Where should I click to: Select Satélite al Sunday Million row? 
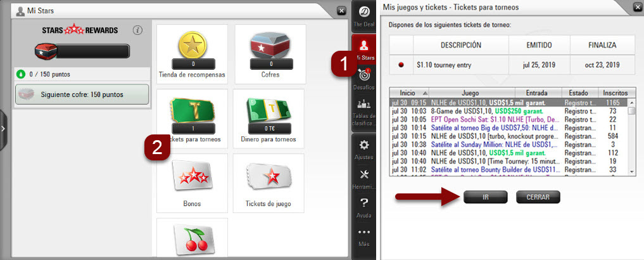(x=509, y=145)
